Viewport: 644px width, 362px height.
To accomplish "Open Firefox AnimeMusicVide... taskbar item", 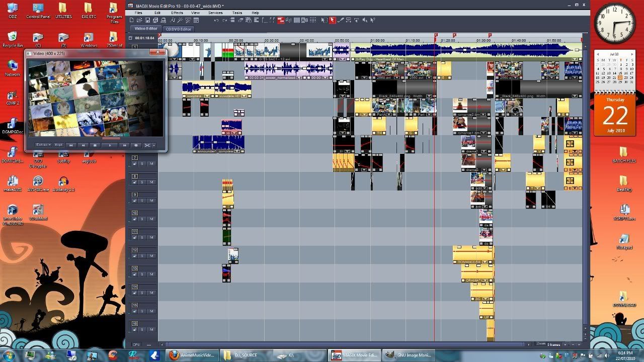I will coord(192,355).
